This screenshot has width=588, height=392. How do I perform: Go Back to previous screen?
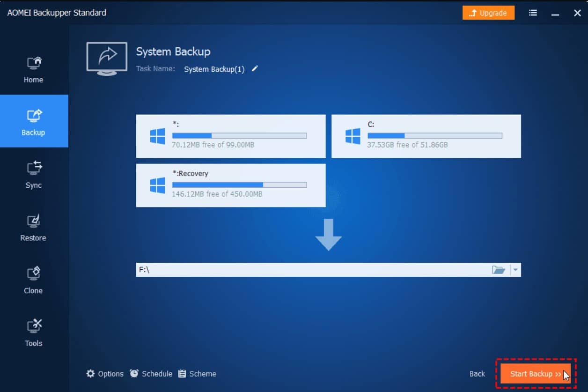(477, 374)
